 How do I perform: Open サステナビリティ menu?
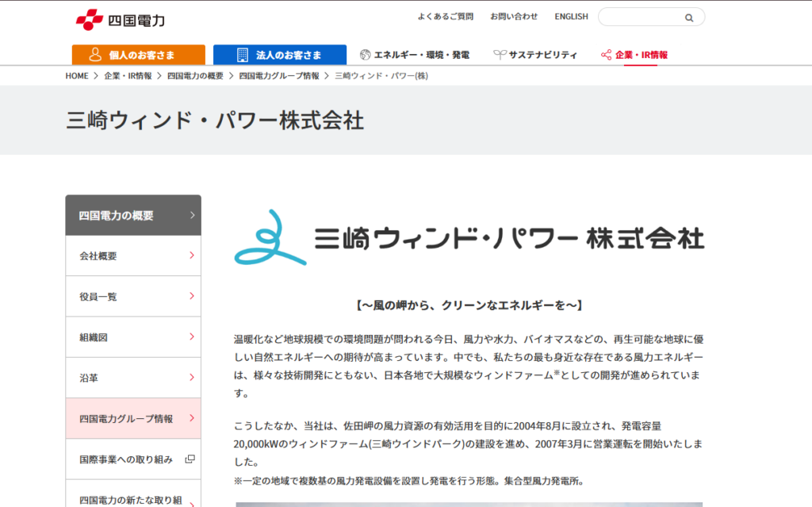point(535,55)
